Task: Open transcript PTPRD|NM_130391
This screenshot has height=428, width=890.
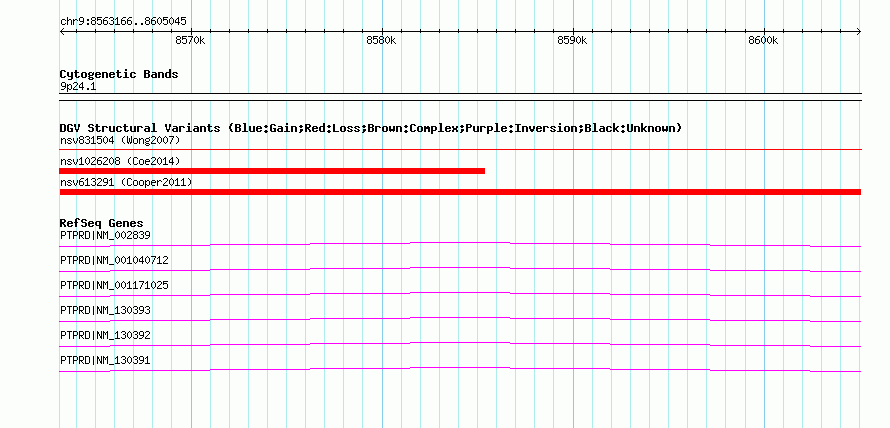Action: point(105,360)
